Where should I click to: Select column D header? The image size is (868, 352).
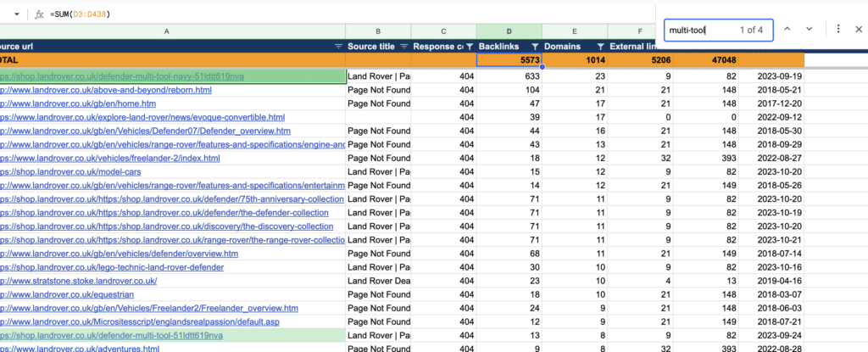(x=509, y=32)
